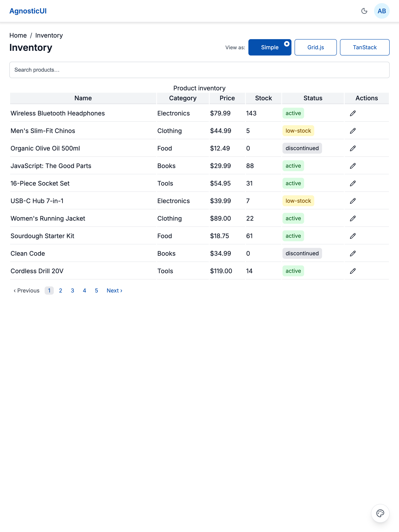
Task: Click the Home breadcrumb link
Action: pyautogui.click(x=18, y=35)
